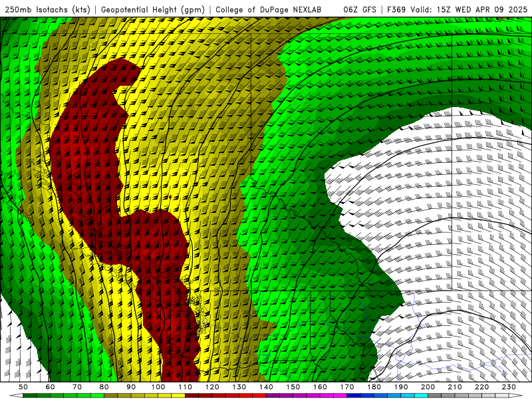Viewport: 532px width, 399px height.
Task: Click the 210 label on the color scale
Action: [x=455, y=387]
